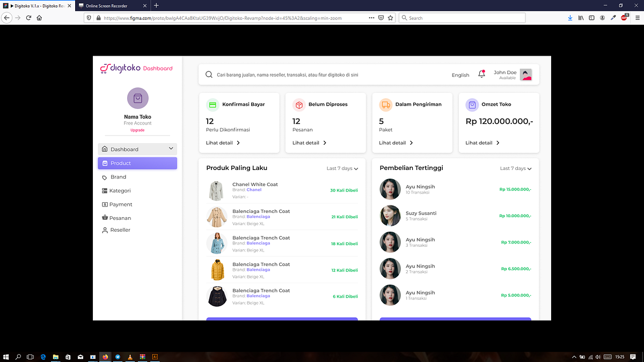Open VLC from the taskbar
644x362 pixels.
(130, 357)
